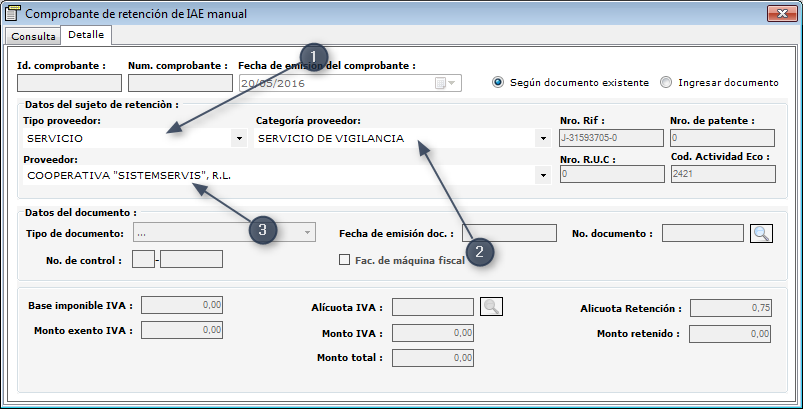Click the Datos del documento heading
Image resolution: width=803 pixels, height=409 pixels.
coord(81,212)
